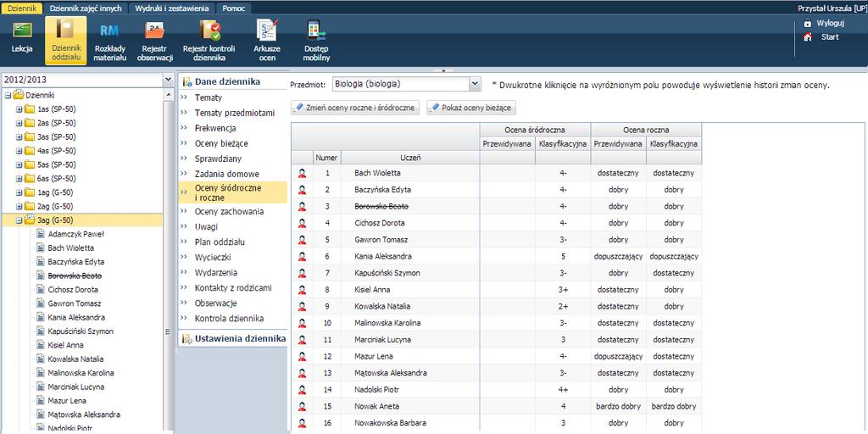Click folder icon of 1as (SP-50)
This screenshot has width=868, height=434.
point(30,109)
